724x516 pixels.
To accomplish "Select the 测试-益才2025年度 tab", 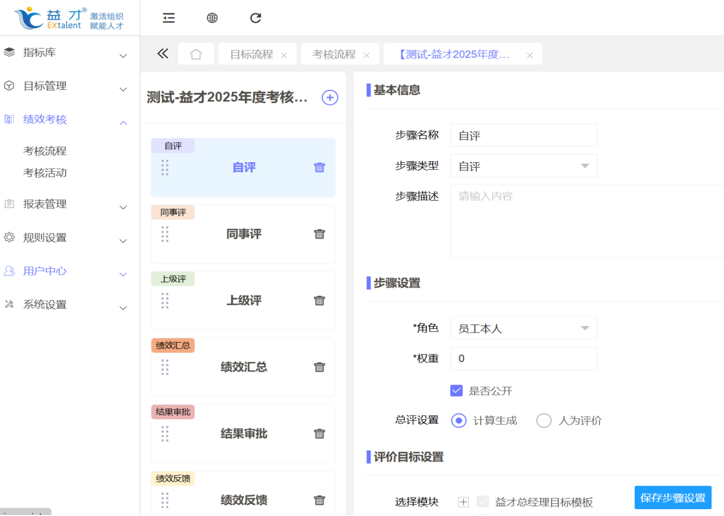I will point(454,54).
